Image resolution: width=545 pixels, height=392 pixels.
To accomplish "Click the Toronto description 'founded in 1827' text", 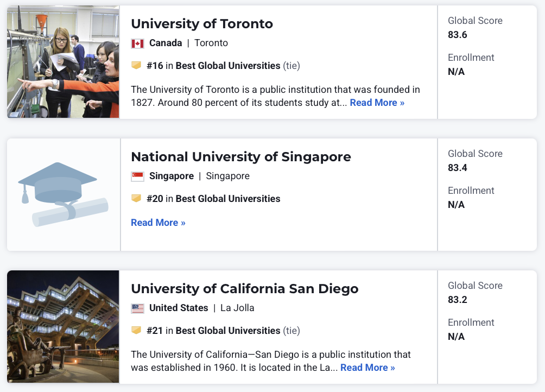I will point(275,96).
